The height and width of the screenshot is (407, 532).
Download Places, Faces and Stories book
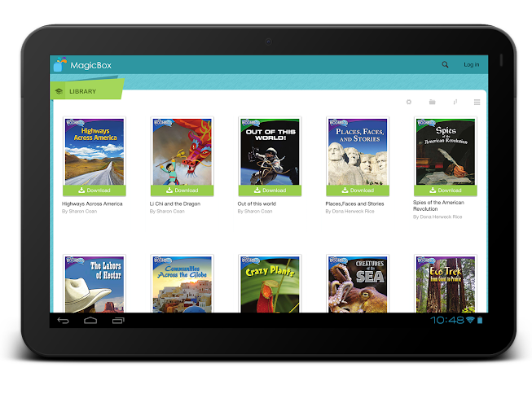tap(358, 190)
